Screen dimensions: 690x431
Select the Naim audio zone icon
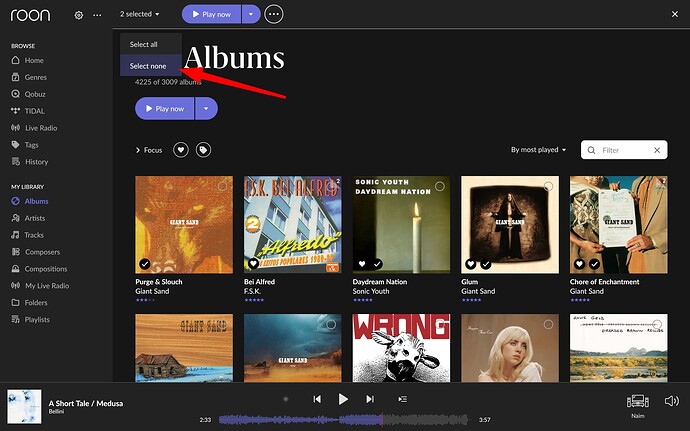638,401
